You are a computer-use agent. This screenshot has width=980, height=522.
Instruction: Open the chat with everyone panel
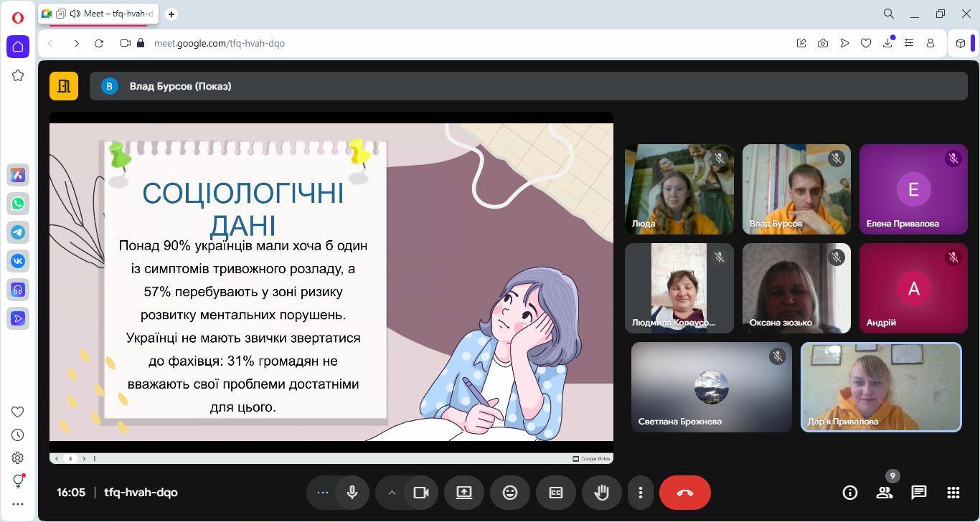pos(918,493)
